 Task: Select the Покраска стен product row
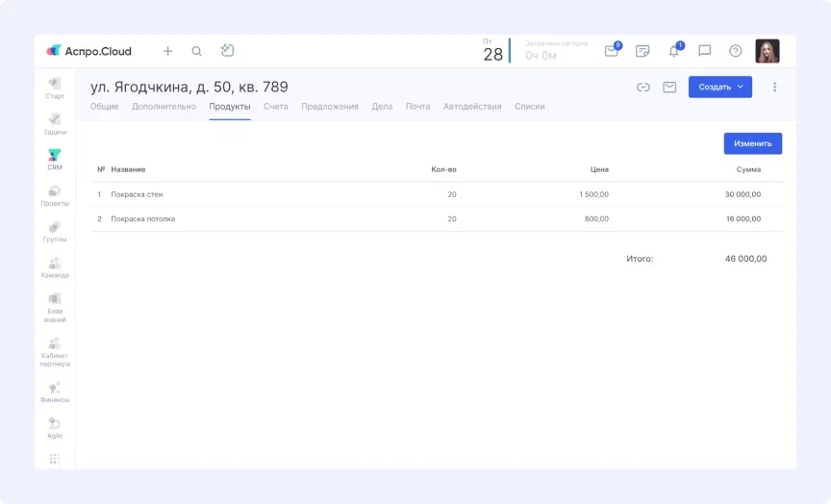137,194
